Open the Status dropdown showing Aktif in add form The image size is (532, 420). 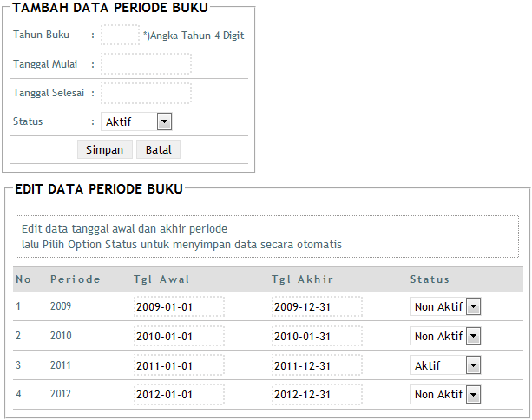coord(136,121)
